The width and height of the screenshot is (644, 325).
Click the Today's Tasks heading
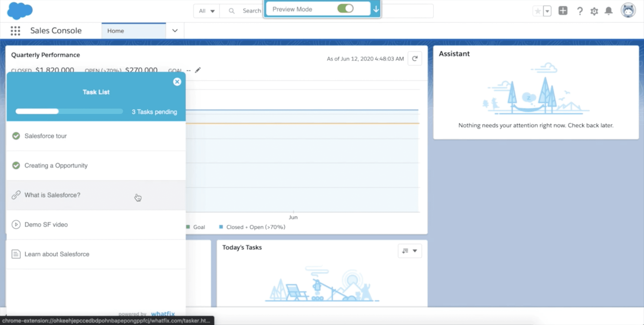242,247
